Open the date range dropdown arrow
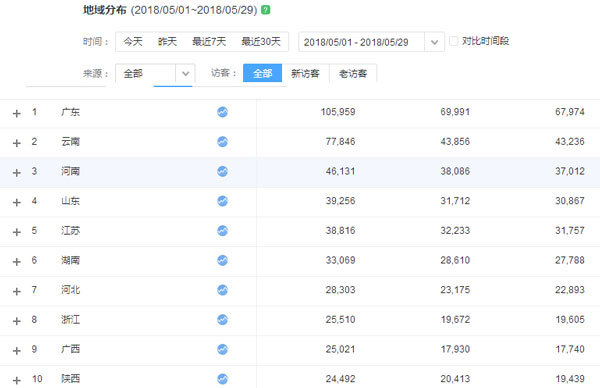600x388 pixels. 434,42
